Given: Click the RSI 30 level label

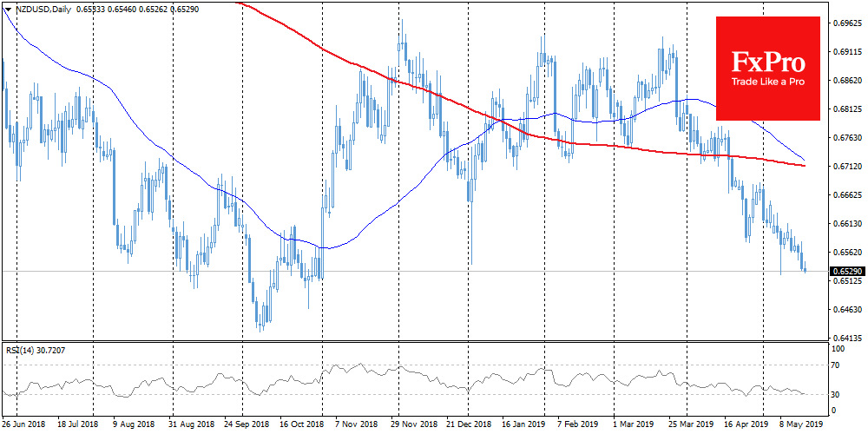Looking at the screenshot, I should tap(837, 395).
